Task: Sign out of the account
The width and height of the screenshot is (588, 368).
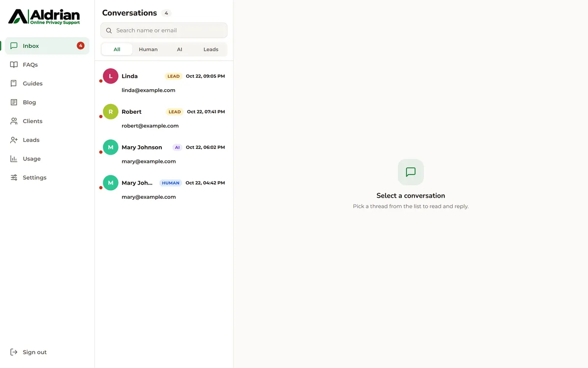Action: click(47, 352)
